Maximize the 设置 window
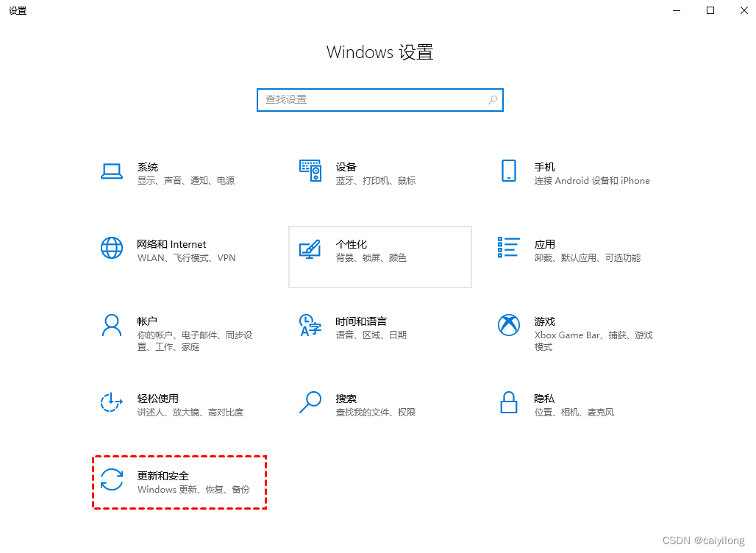Screen dimensions: 756x553 710,10
